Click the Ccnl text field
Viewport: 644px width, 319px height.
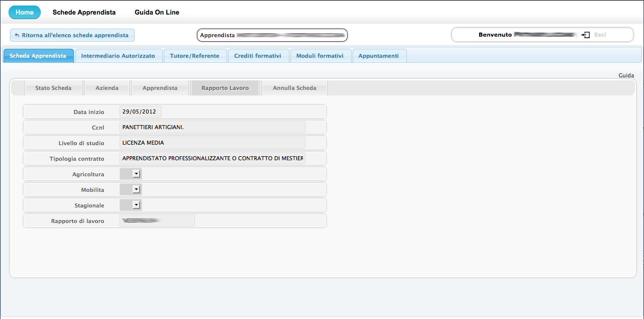point(212,127)
